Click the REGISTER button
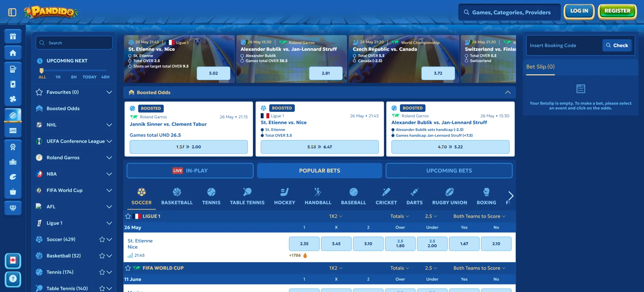Image resolution: width=644 pixels, height=292 pixels. click(617, 11)
